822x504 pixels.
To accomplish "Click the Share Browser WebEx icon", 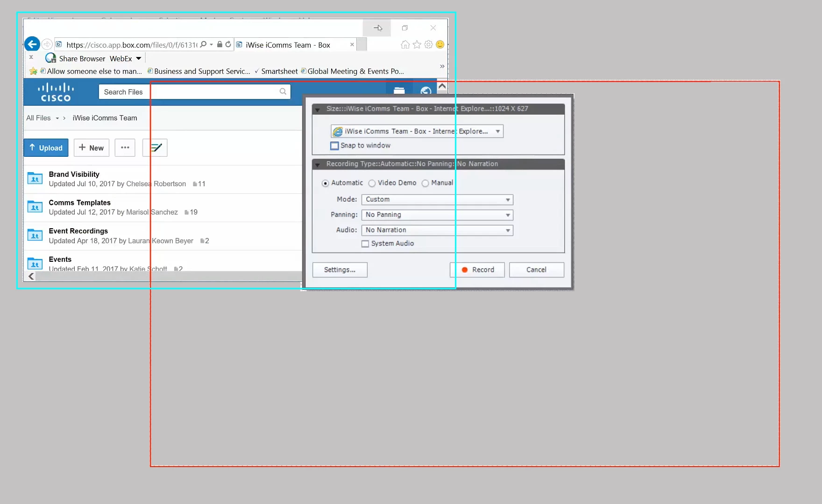I will point(50,58).
